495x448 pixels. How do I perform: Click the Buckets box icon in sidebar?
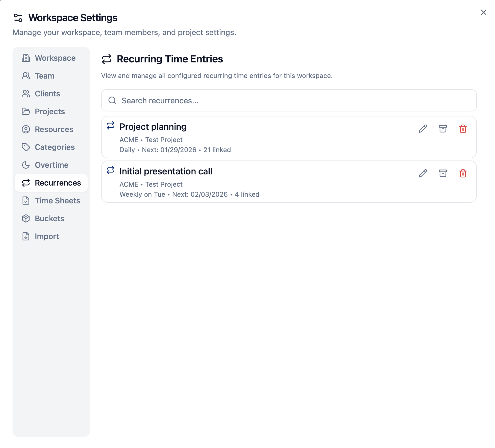coord(26,218)
